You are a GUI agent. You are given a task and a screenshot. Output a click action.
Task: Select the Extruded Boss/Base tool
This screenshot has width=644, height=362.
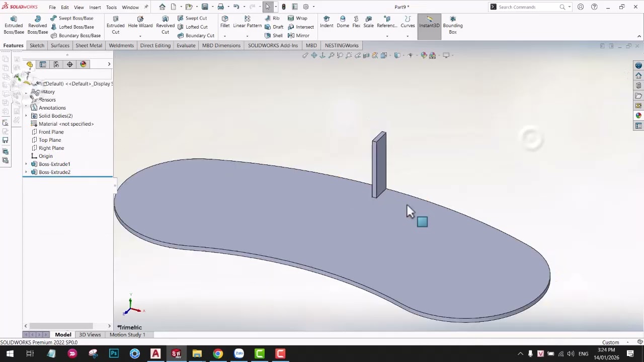(x=14, y=25)
